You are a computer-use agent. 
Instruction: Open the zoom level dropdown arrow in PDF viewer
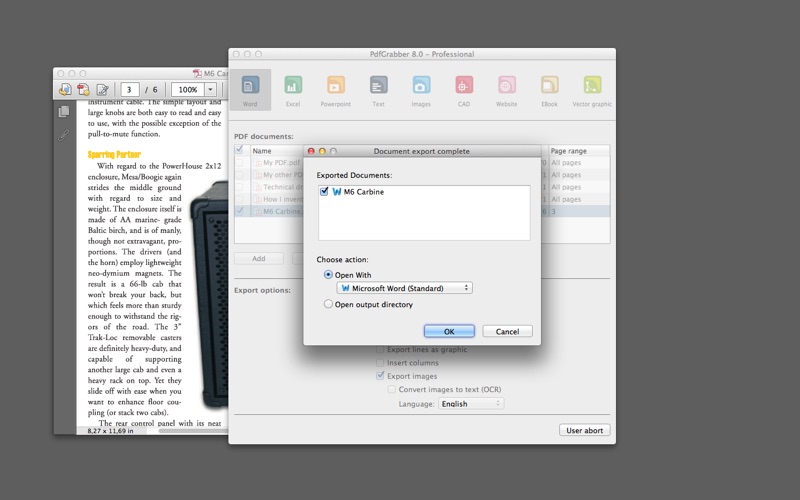[x=210, y=90]
